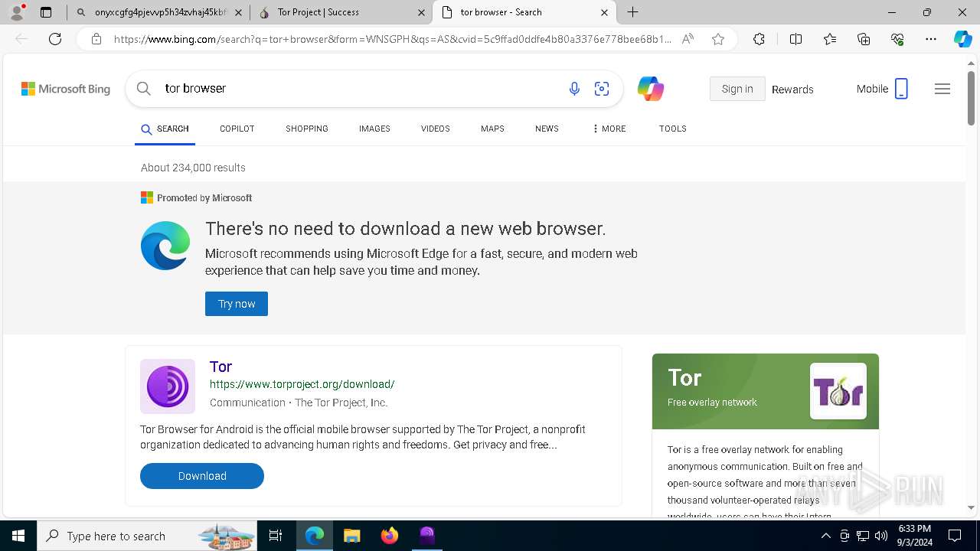Open tab actions menu icon
Viewport: 980px width, 551px height.
46,12
